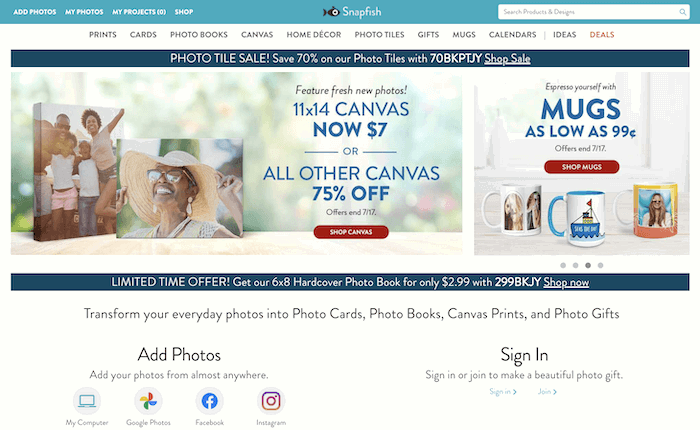Select the first carousel dot
700x430 pixels.
[563, 265]
